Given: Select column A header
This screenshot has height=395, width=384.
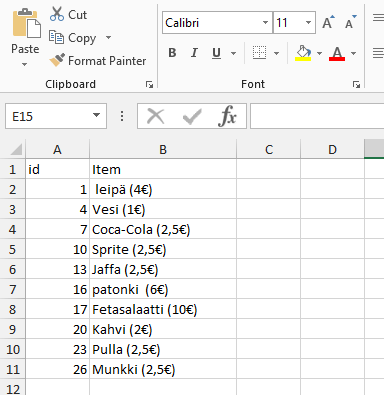Looking at the screenshot, I should point(57,149).
